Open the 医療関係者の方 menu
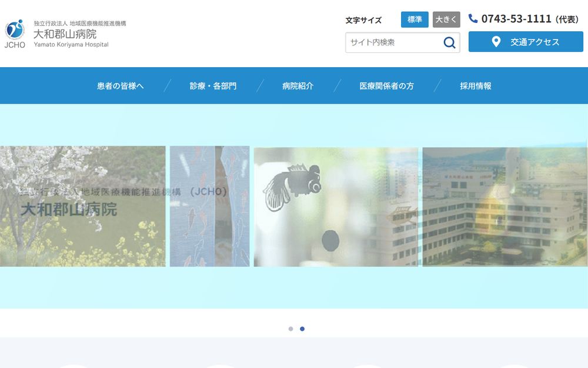Screen dimensions: 588x368 (387, 86)
